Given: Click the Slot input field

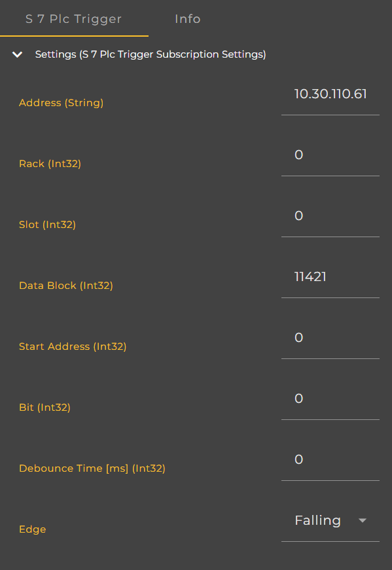Looking at the screenshot, I should [x=330, y=216].
